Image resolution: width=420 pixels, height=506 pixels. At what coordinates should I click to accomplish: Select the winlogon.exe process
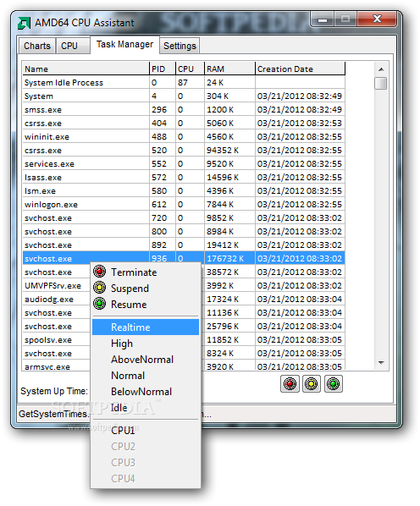[184, 205]
